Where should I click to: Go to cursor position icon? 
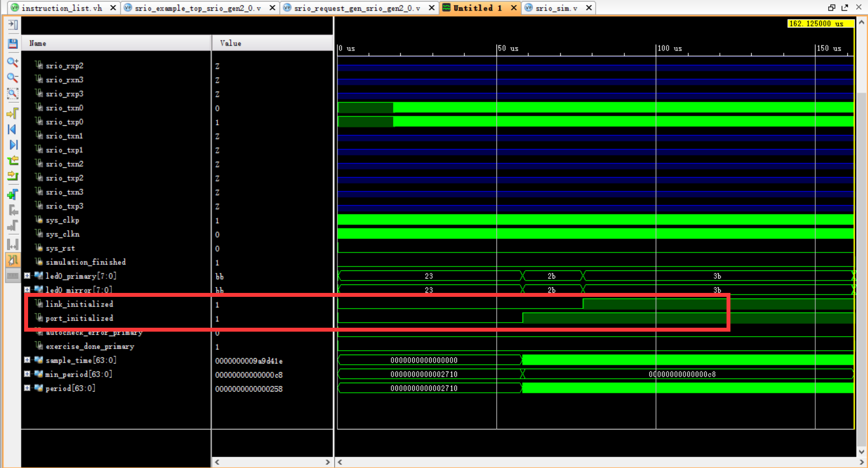12,113
